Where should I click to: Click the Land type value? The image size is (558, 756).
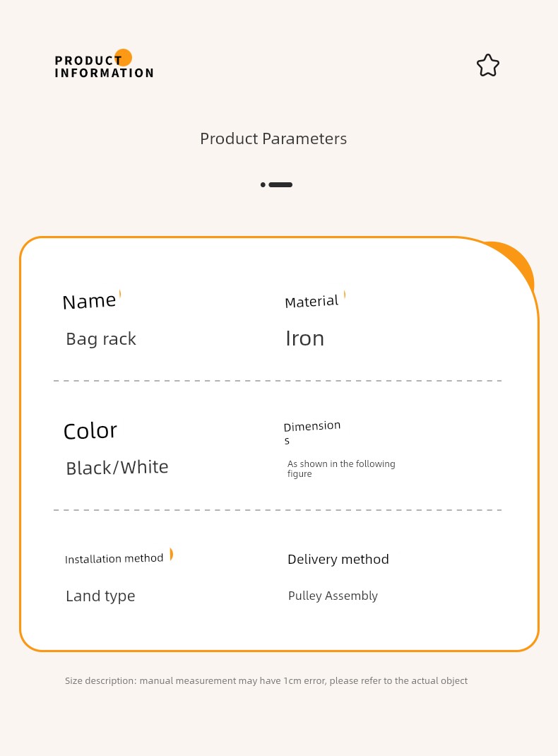tap(101, 596)
